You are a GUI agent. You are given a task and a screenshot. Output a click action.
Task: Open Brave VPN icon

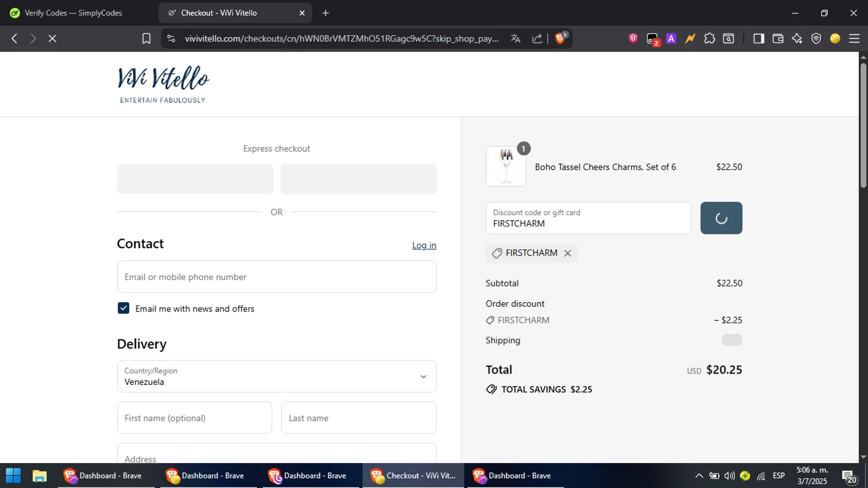(x=816, y=39)
